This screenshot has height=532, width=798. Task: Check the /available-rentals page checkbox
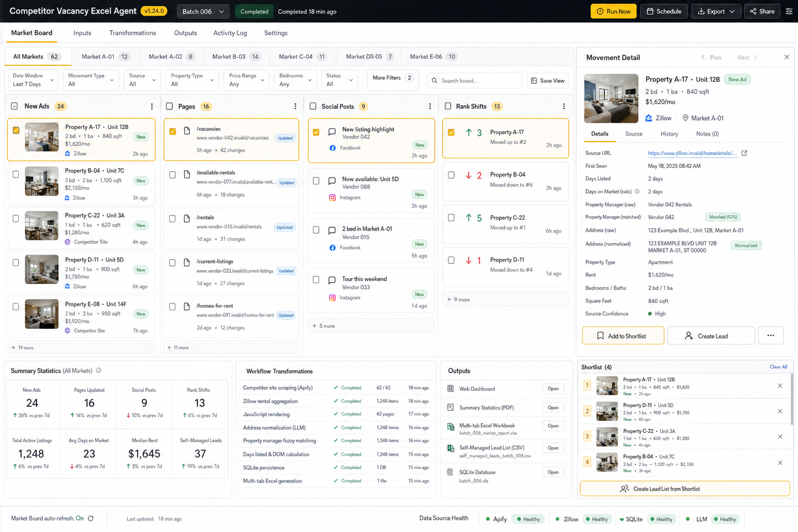coord(172,175)
